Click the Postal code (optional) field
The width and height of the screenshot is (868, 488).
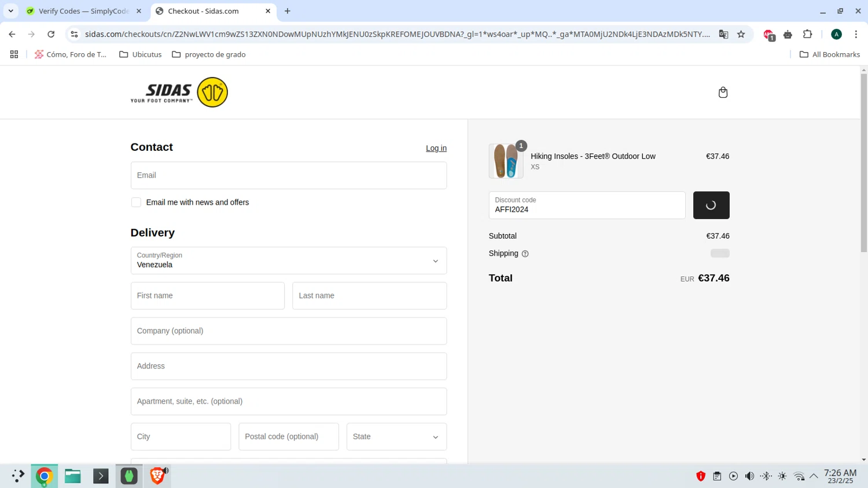(289, 437)
